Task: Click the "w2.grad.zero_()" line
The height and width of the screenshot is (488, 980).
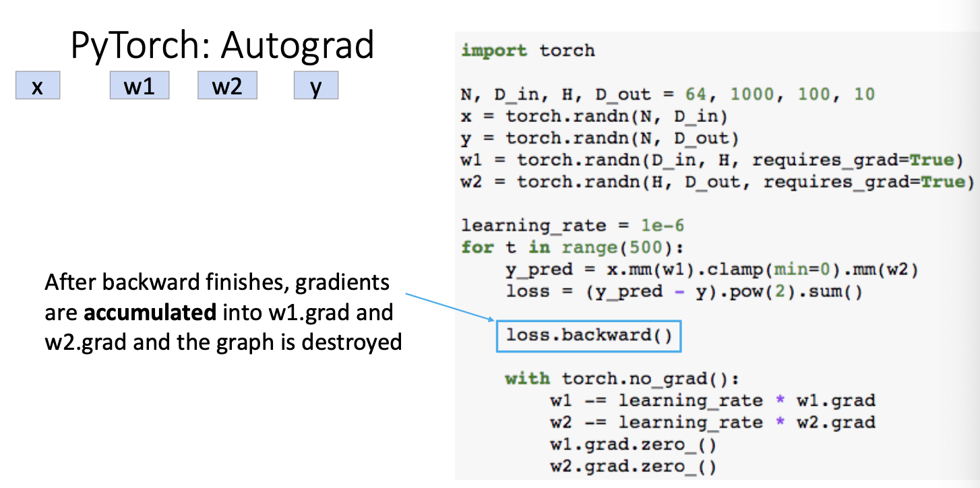Action: pos(634,466)
